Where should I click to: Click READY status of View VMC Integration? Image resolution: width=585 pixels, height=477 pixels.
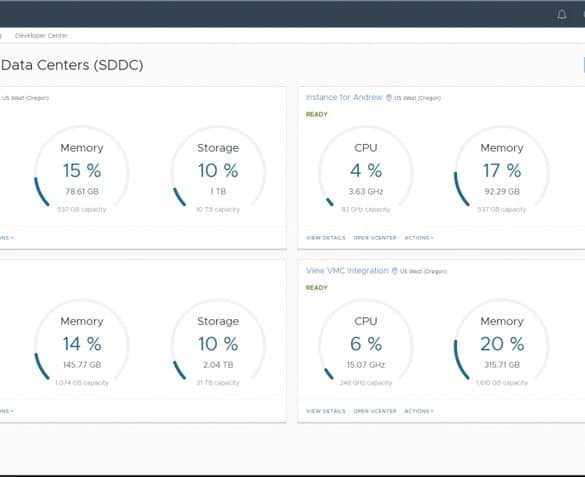pyautogui.click(x=316, y=288)
